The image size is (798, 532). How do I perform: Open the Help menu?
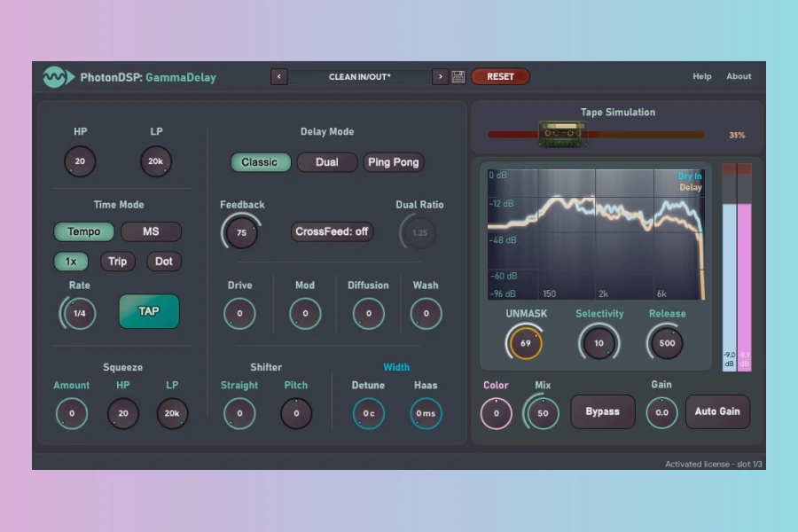702,76
